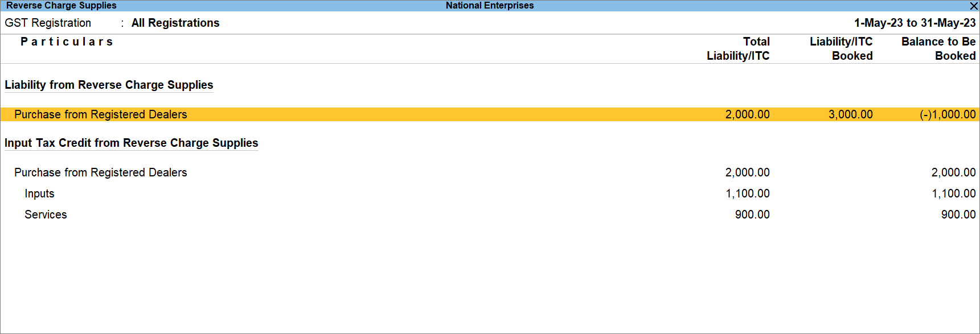Click the 1-May-23 to 31-May-23 period

[915, 23]
